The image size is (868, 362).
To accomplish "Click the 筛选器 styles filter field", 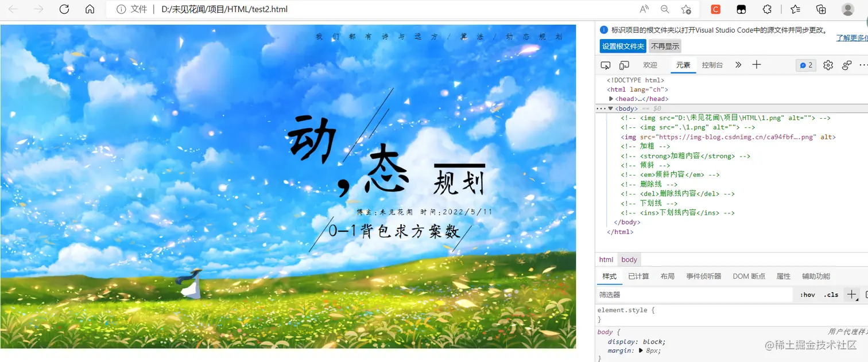I will coord(694,294).
